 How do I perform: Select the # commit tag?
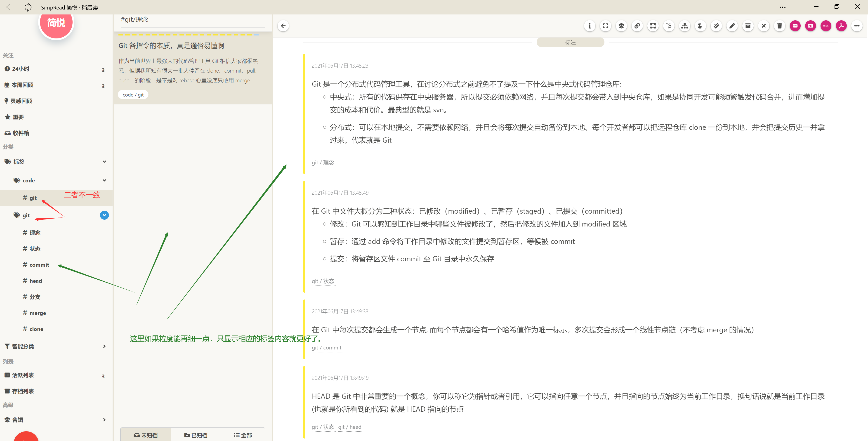pyautogui.click(x=56, y=265)
